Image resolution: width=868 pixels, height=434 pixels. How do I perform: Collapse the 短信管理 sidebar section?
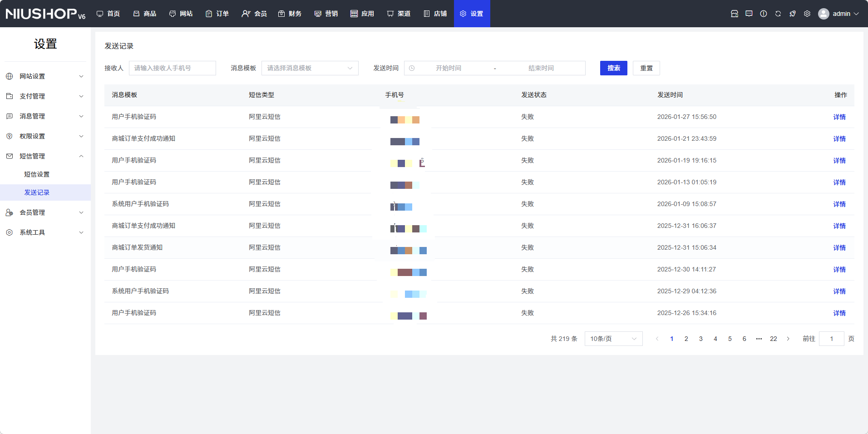pos(45,156)
